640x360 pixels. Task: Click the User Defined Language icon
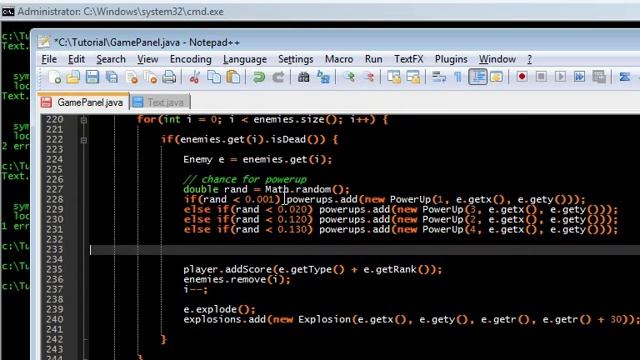point(496,77)
